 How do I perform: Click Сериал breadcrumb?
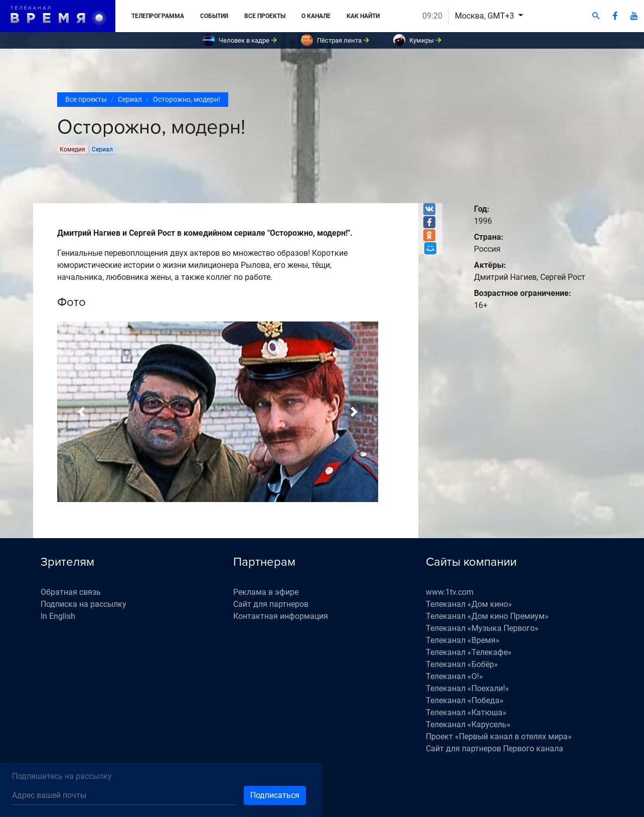pyautogui.click(x=130, y=99)
